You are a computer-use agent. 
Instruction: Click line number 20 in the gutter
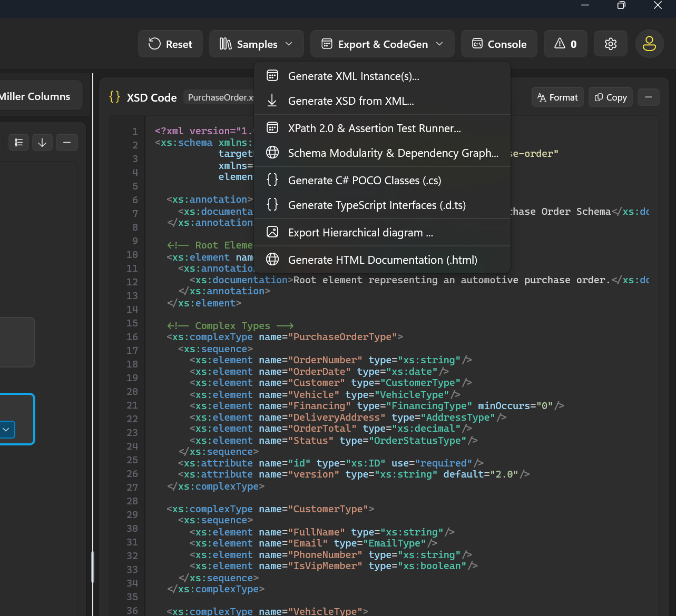(x=132, y=392)
